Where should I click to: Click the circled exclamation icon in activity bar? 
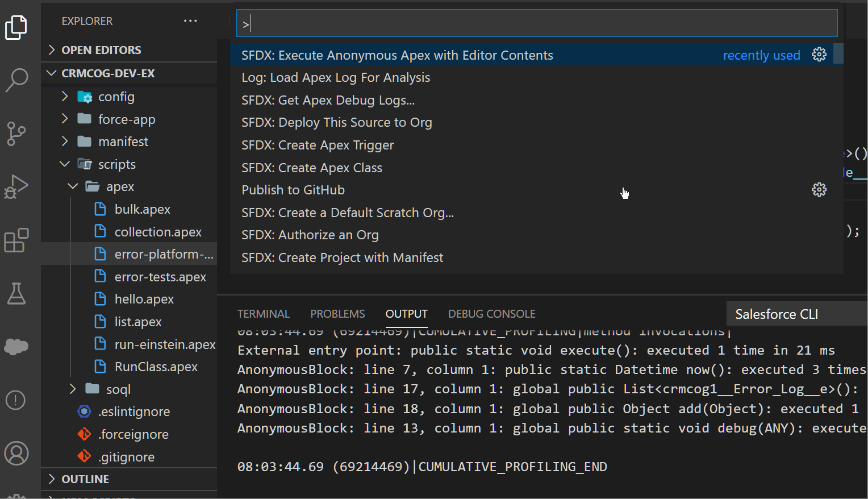click(17, 400)
